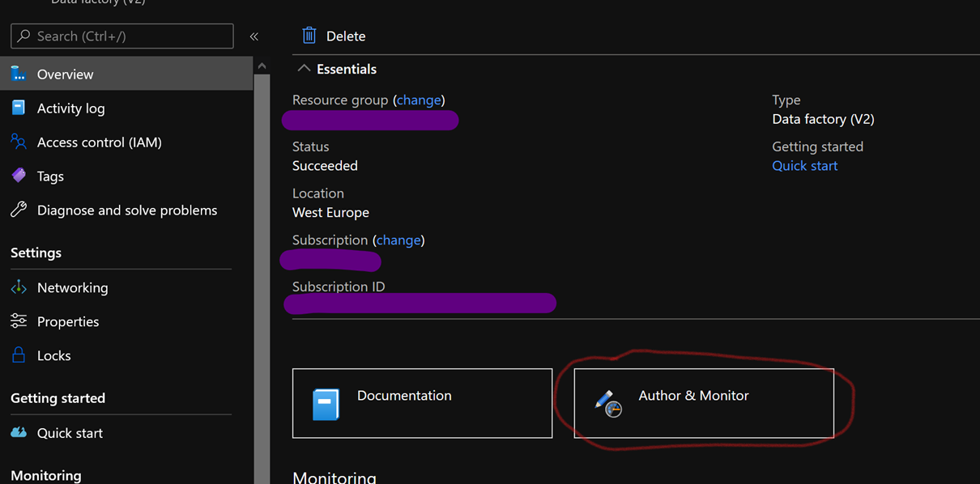Click change next to Resource group
This screenshot has height=484, width=980.
point(419,100)
